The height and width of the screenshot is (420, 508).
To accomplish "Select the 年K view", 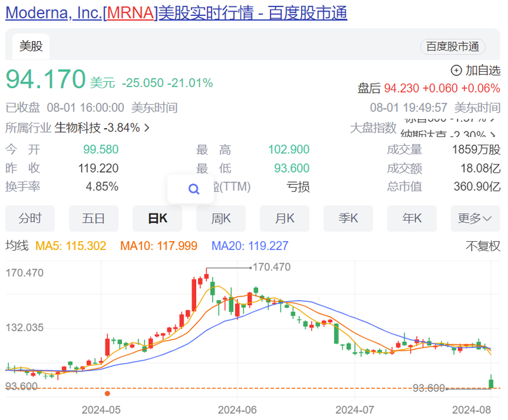I will click(411, 218).
